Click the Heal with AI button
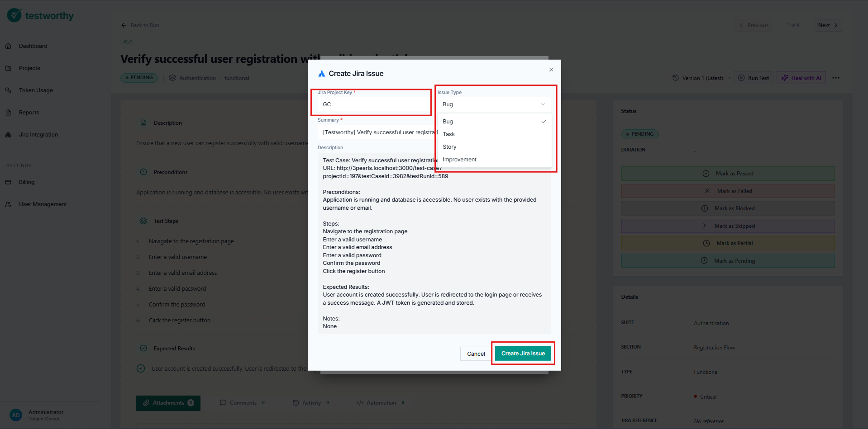The width and height of the screenshot is (868, 429). pyautogui.click(x=801, y=78)
